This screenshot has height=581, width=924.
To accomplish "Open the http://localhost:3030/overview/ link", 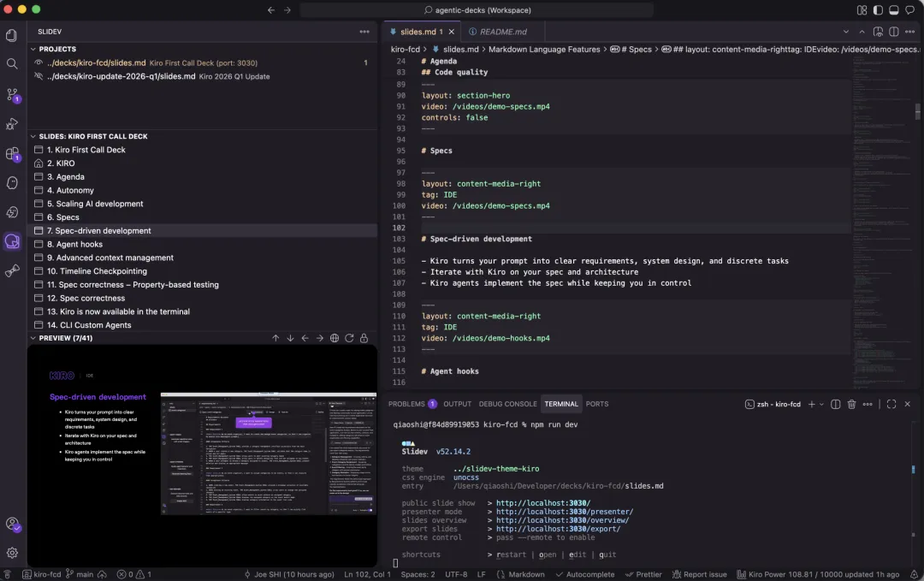I will (x=562, y=520).
